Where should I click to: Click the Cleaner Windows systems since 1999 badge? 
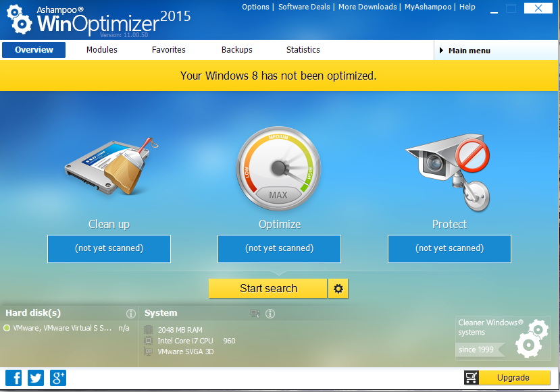pos(503,337)
